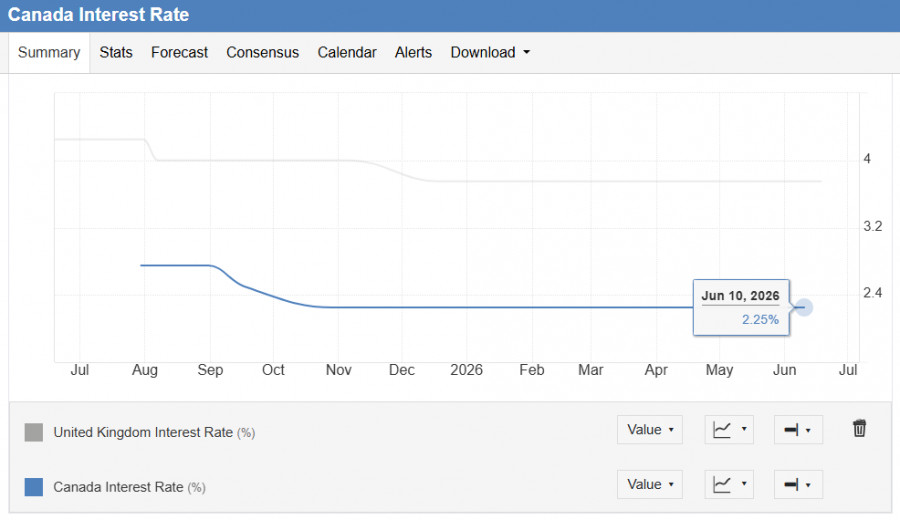Delete the United Kingdom Interest Rate series
The width and height of the screenshot is (900, 520).
859,429
